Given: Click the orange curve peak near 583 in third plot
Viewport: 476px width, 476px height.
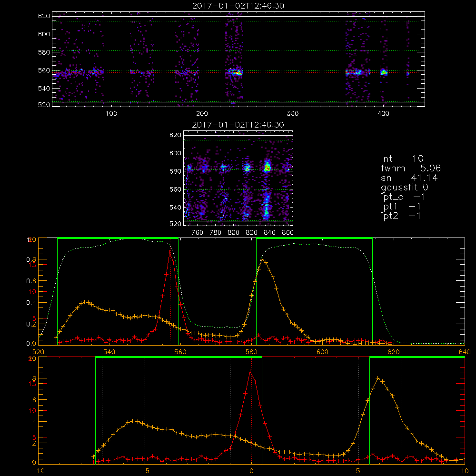Looking at the screenshot, I should tap(262, 259).
